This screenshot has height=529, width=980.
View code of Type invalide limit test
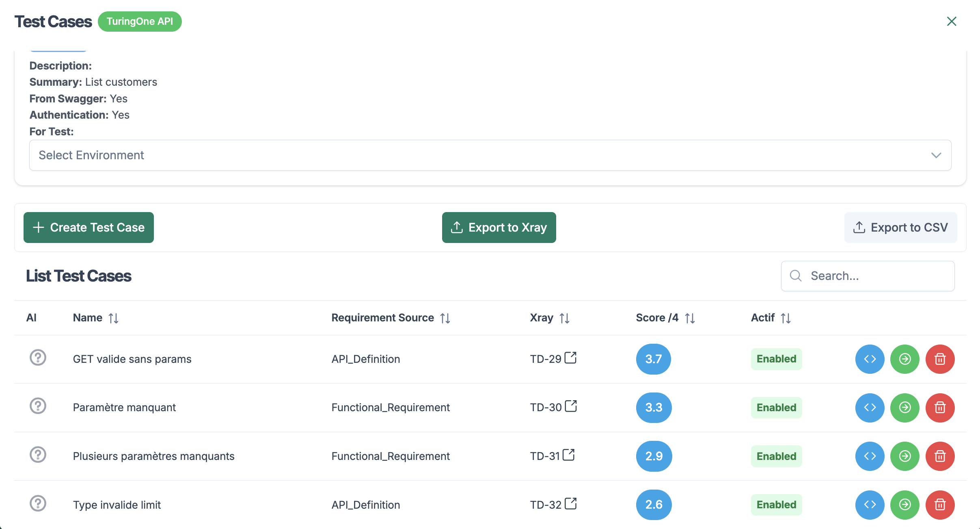tap(870, 505)
